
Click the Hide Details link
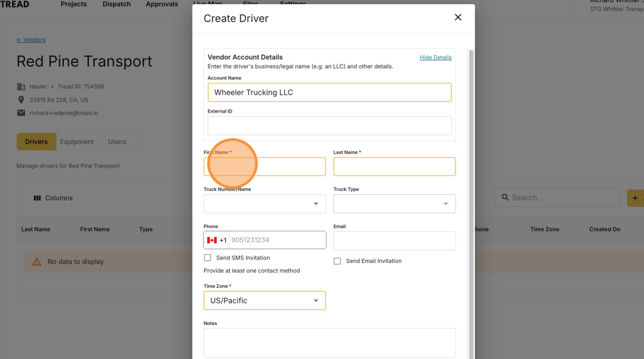pos(436,58)
